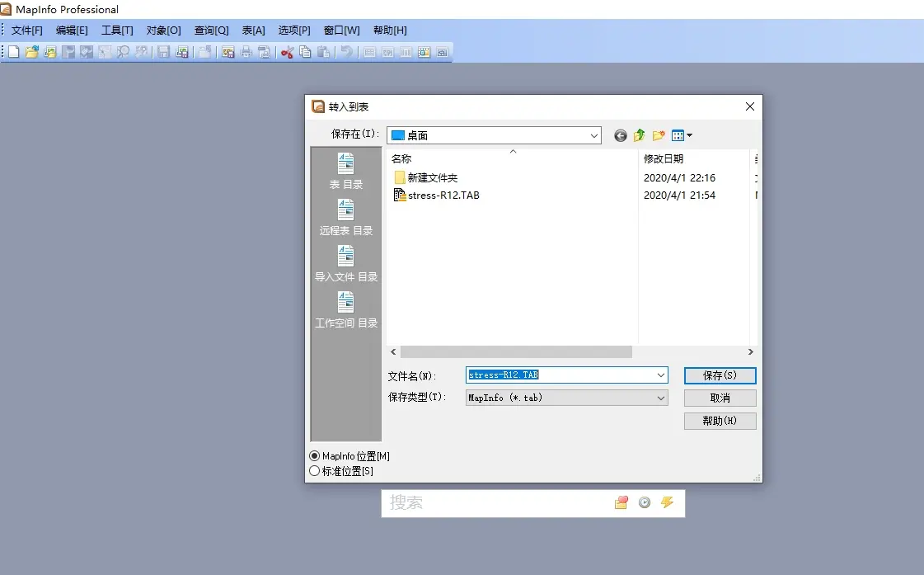This screenshot has width=924, height=575.
Task: Click the file list's right scroll arrow
Action: [x=750, y=352]
